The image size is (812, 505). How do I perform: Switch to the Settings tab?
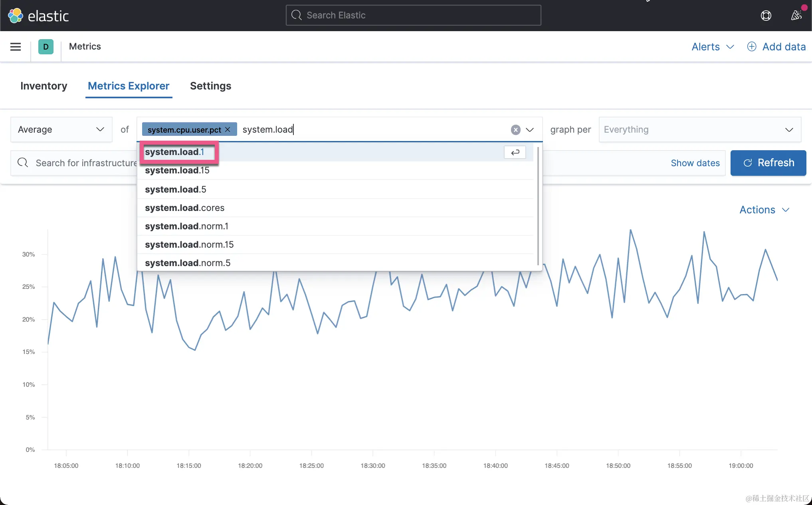[210, 86]
